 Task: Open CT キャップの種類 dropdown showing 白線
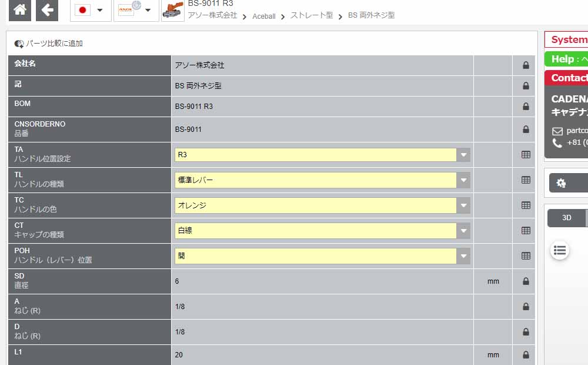click(322, 231)
